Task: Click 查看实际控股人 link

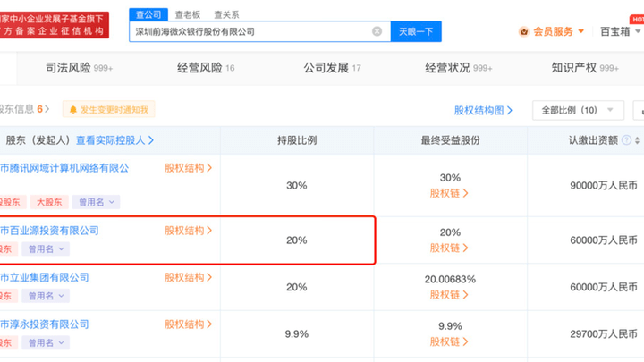Action: tap(114, 140)
